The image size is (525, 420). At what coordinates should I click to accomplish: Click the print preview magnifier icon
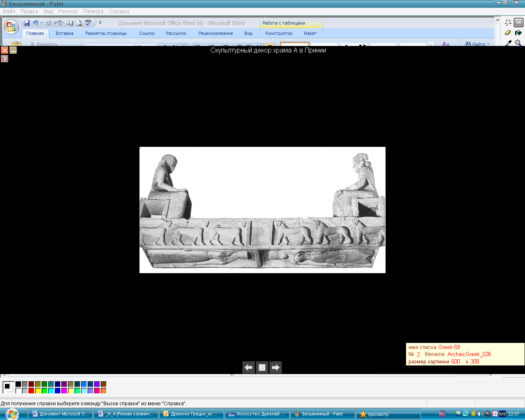[79, 23]
